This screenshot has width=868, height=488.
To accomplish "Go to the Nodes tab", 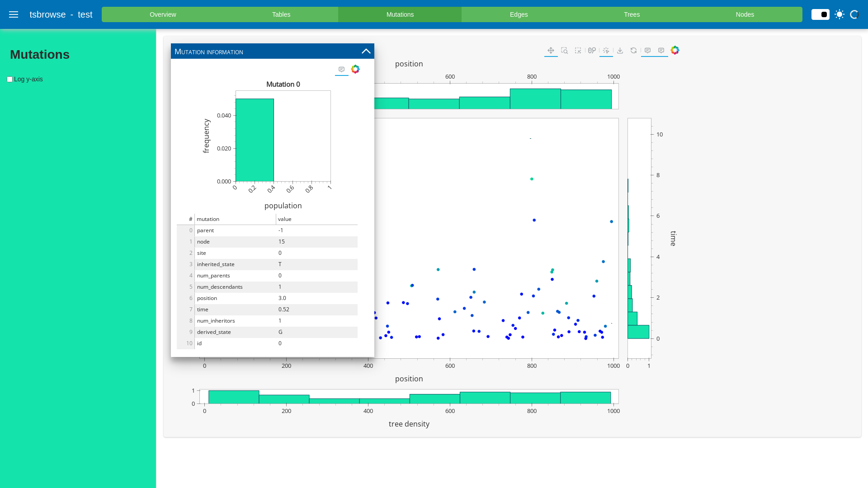I will (x=745, y=14).
